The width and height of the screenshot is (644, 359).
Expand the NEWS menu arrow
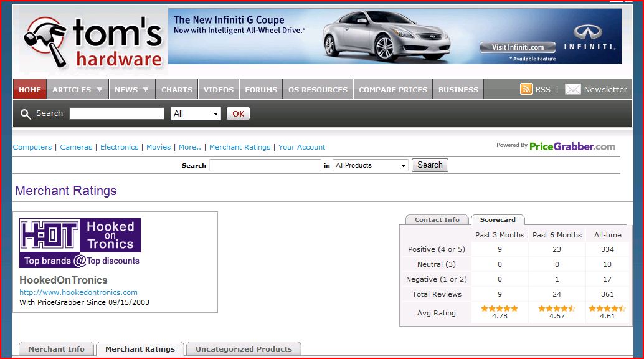click(x=146, y=89)
